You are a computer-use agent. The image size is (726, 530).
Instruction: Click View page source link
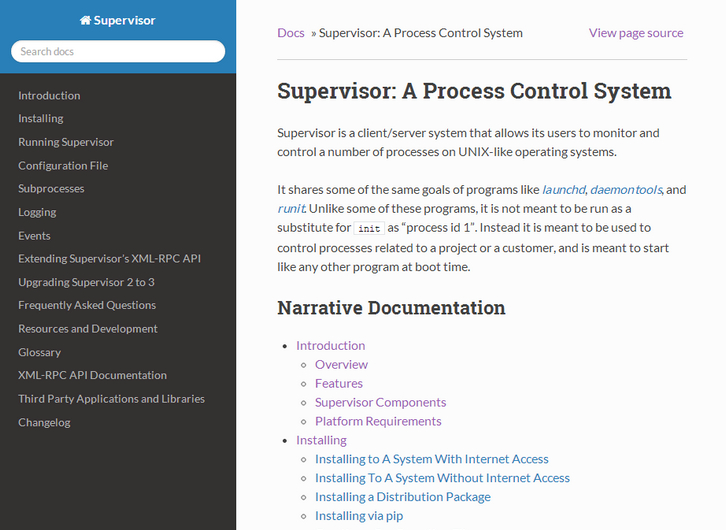pos(636,33)
